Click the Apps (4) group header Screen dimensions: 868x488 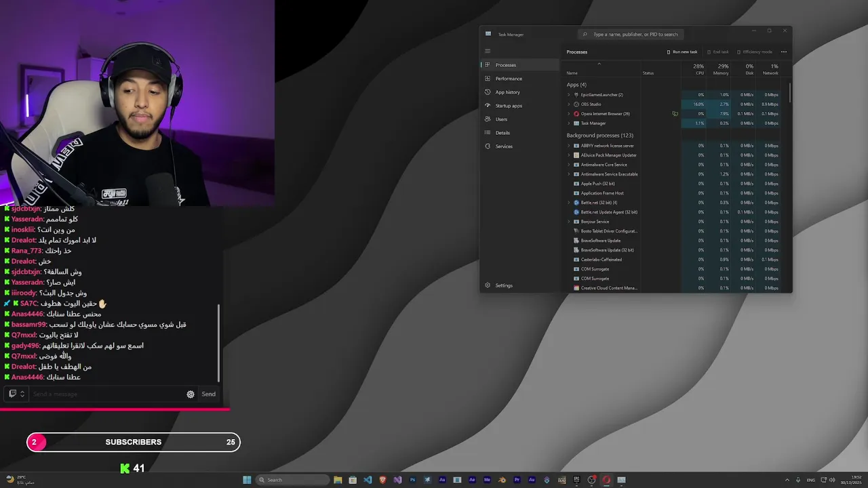pos(576,85)
